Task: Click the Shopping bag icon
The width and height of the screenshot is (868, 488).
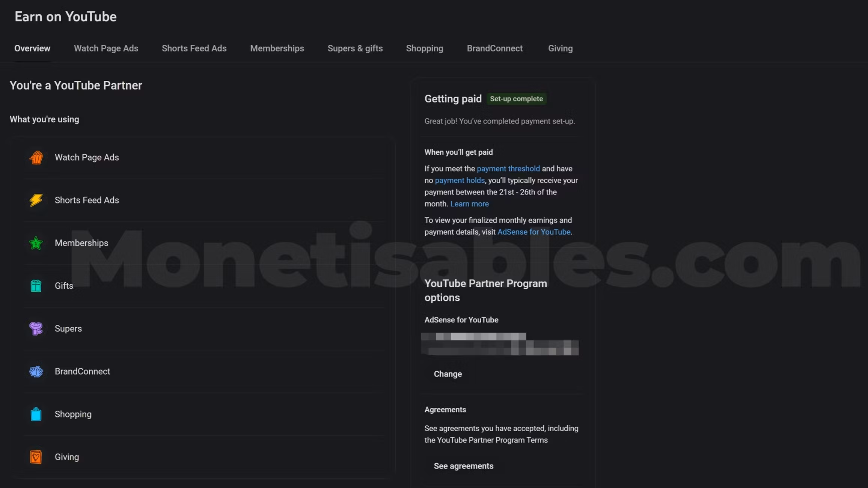Action: pyautogui.click(x=36, y=414)
